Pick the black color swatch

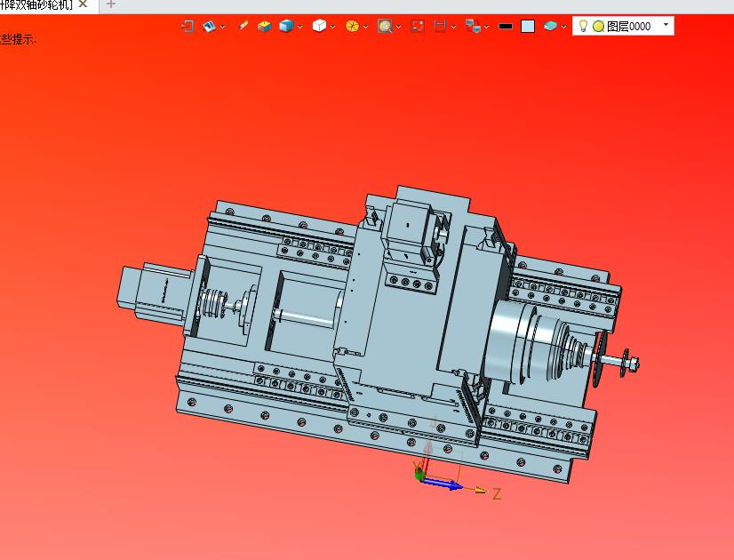pos(506,26)
